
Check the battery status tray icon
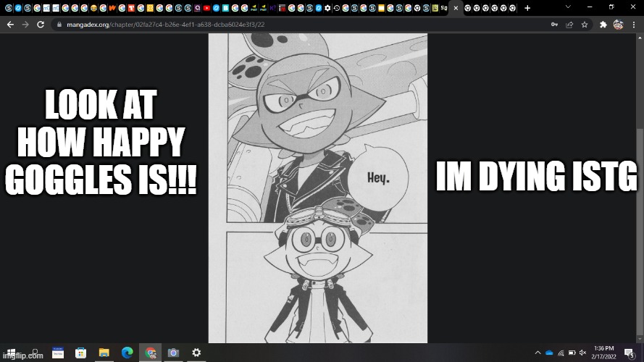pyautogui.click(x=572, y=353)
